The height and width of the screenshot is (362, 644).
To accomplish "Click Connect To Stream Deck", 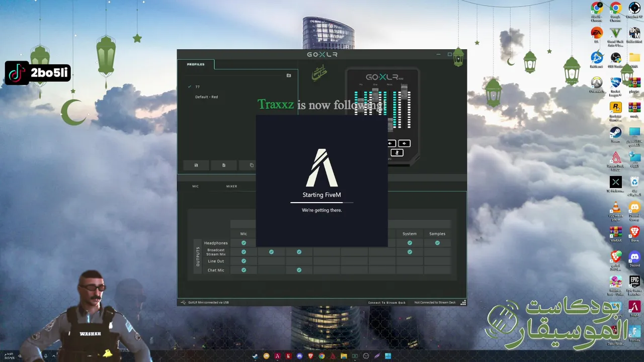I will [386, 303].
